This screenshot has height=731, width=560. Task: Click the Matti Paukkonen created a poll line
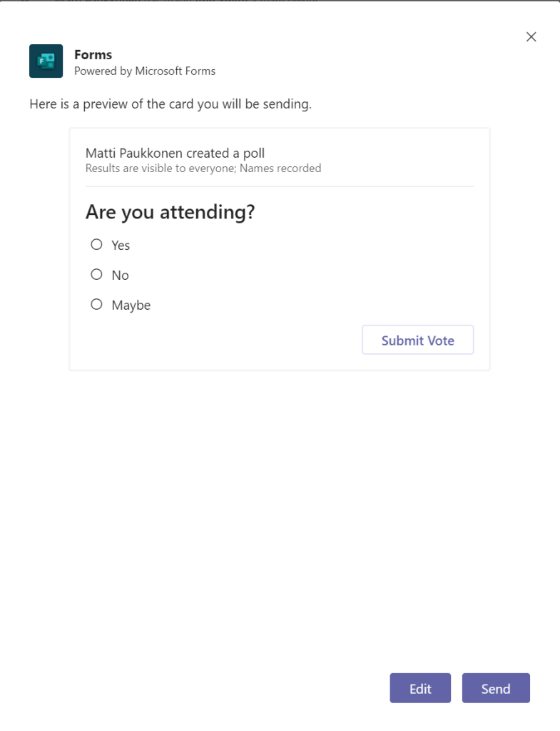[175, 153]
